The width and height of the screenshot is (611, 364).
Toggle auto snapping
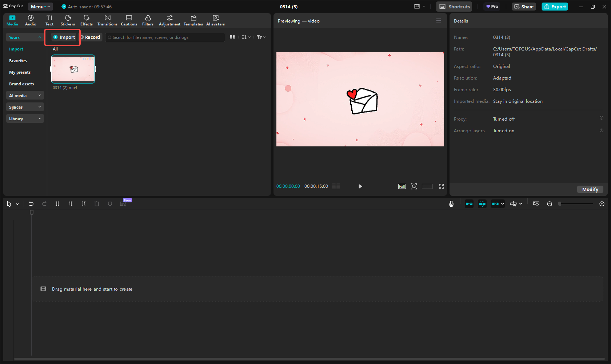coord(482,204)
